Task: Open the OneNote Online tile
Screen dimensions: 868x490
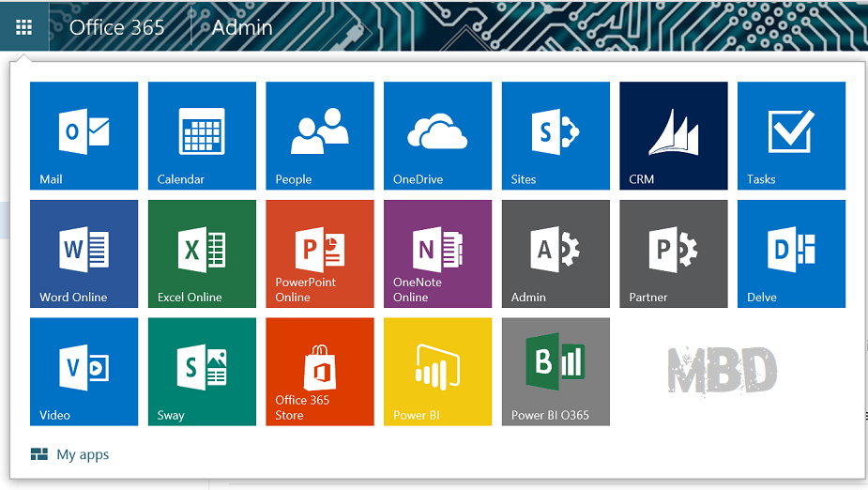Action: tap(437, 253)
